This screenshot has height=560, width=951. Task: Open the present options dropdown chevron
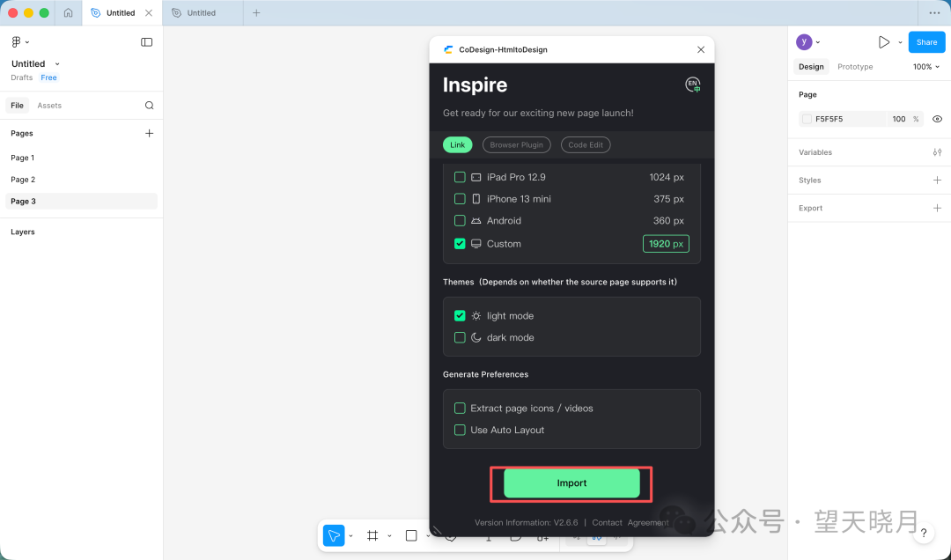(x=900, y=42)
